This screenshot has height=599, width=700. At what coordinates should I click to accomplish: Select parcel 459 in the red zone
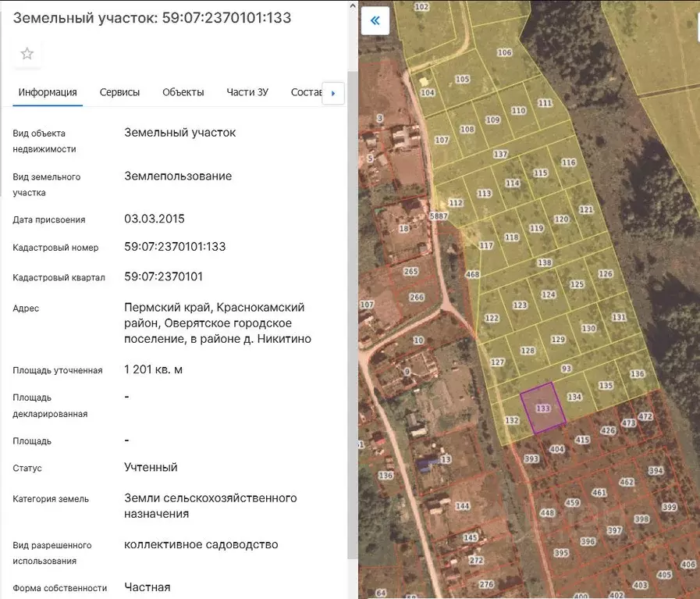pos(572,503)
